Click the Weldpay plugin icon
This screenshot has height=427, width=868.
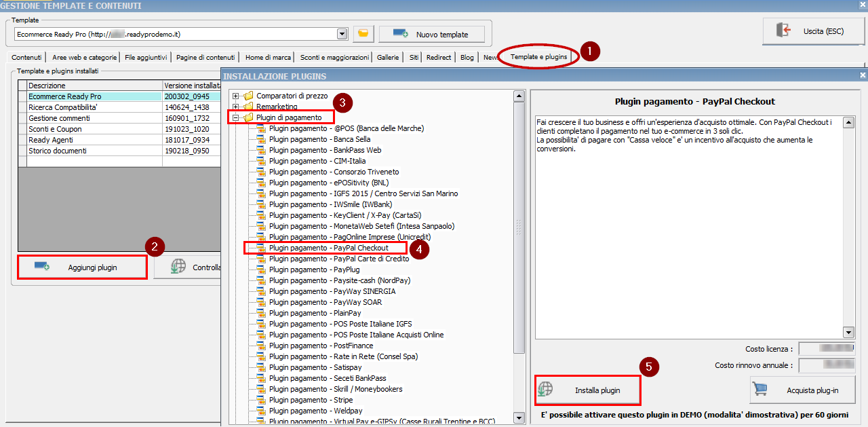pyautogui.click(x=261, y=411)
